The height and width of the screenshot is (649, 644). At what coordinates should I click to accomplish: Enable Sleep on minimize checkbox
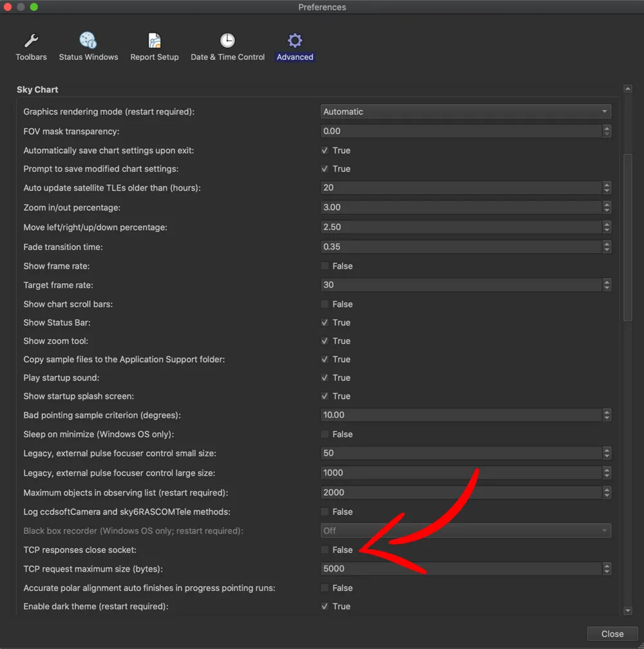[325, 434]
